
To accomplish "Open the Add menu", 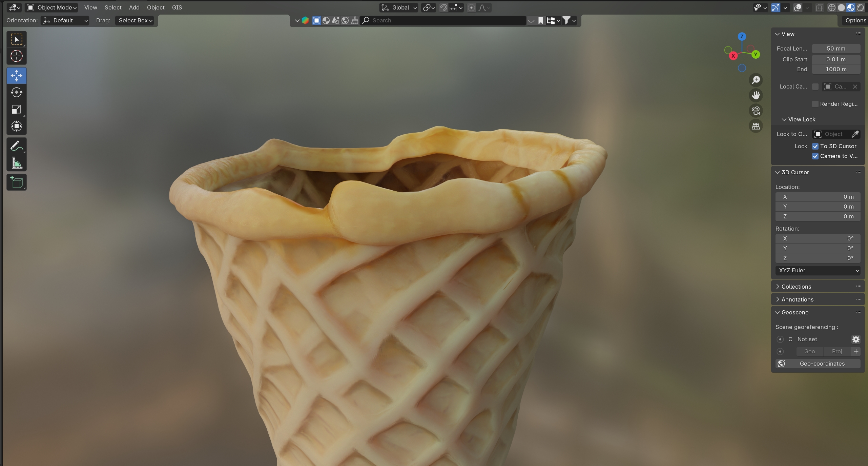I will pyautogui.click(x=134, y=7).
